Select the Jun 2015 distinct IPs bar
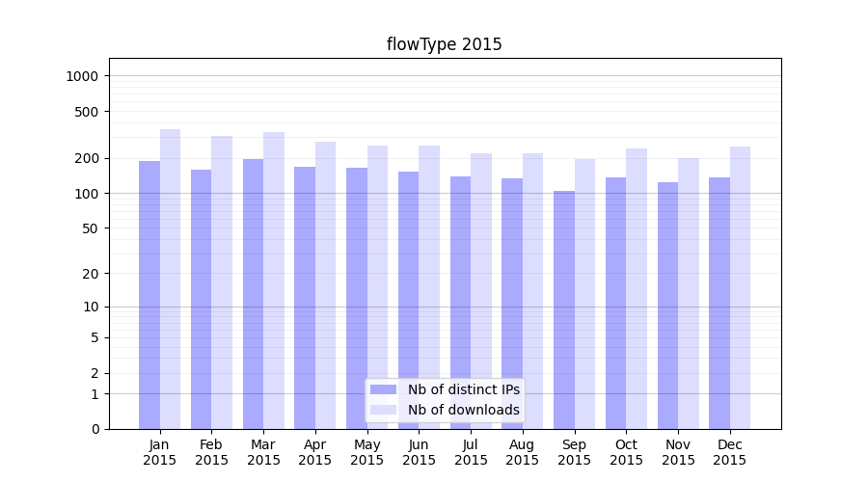 pyautogui.click(x=409, y=300)
